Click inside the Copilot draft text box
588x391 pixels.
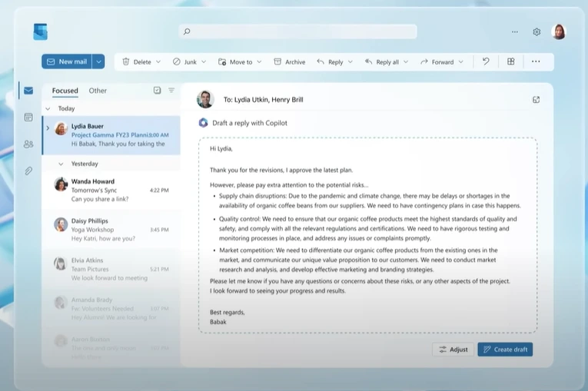tap(368, 235)
